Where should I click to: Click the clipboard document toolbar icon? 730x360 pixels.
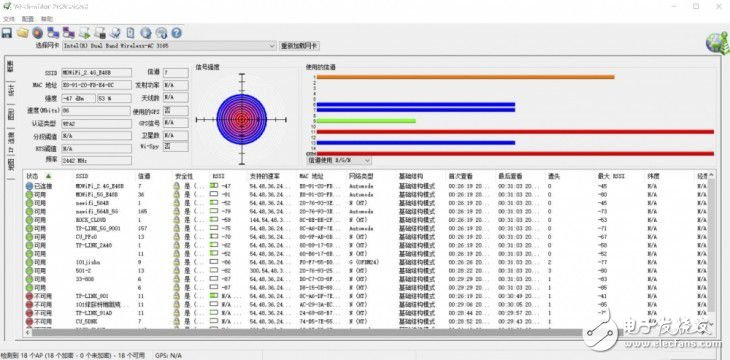pos(131,33)
